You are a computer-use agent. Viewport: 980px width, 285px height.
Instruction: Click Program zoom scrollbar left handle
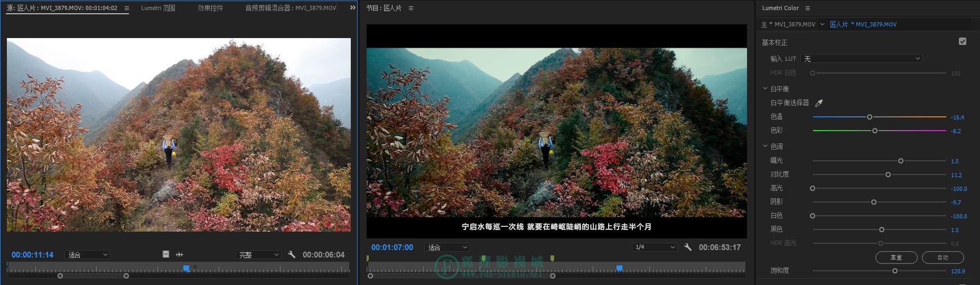[370, 276]
